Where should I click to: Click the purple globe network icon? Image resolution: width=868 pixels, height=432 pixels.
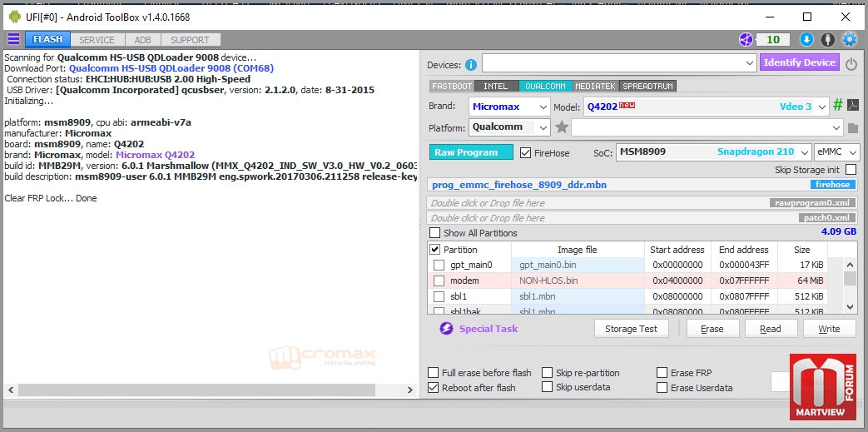746,39
